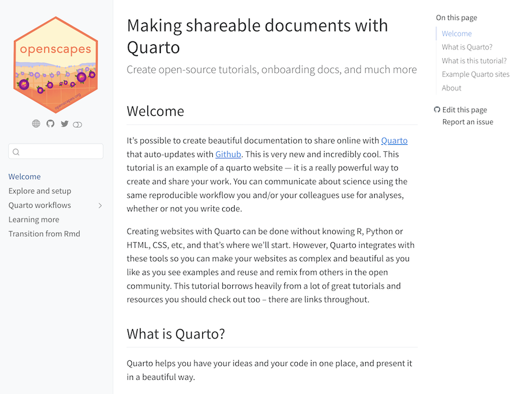Follow the Quarto hyperlink in the text
The image size is (532, 394).
pos(394,141)
